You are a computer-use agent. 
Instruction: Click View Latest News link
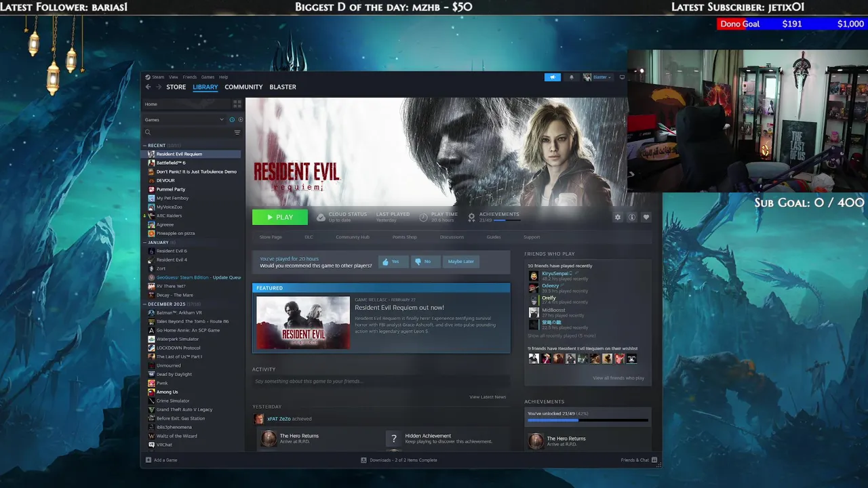(x=488, y=397)
